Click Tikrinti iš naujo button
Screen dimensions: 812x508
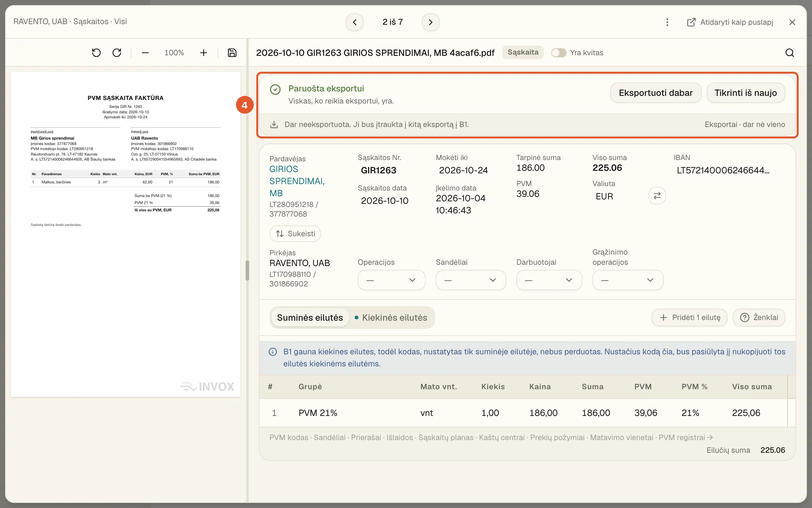tap(746, 93)
